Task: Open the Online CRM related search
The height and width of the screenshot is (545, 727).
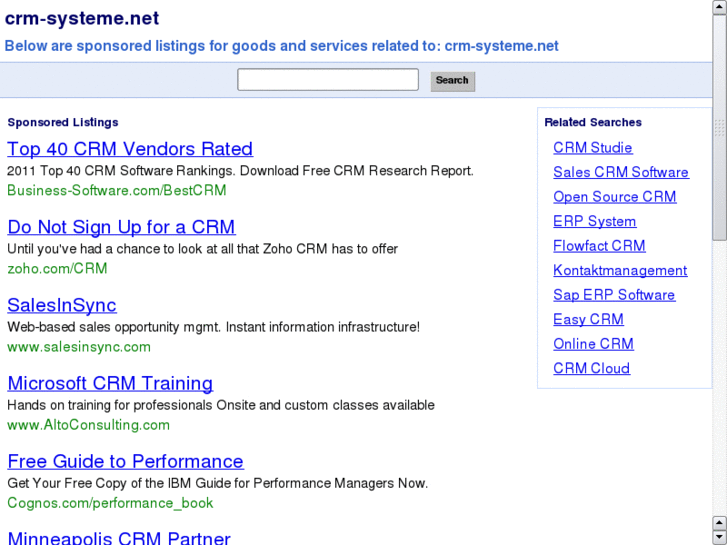Action: pos(593,344)
